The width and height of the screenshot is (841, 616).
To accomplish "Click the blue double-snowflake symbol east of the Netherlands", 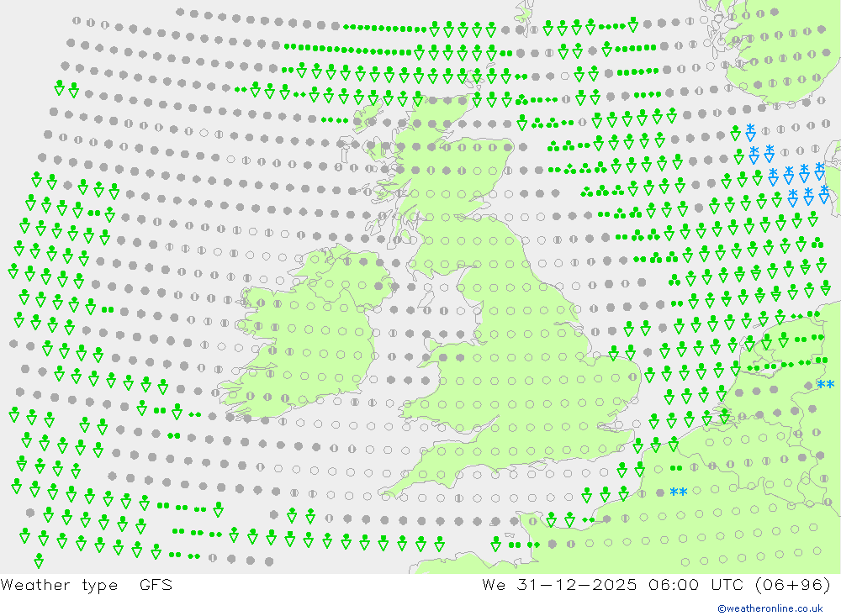I will coord(826,384).
